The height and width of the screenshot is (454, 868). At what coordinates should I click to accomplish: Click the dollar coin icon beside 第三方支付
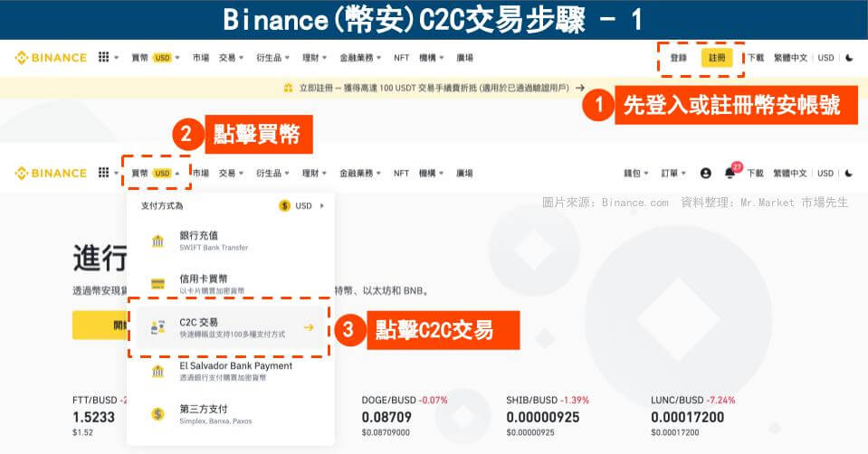coord(157,413)
